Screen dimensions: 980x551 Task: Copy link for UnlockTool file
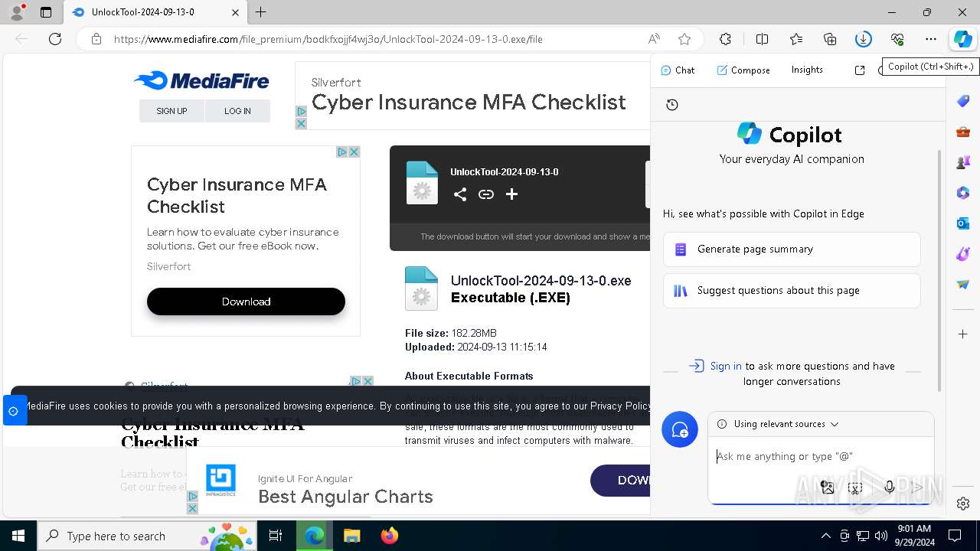click(x=486, y=194)
